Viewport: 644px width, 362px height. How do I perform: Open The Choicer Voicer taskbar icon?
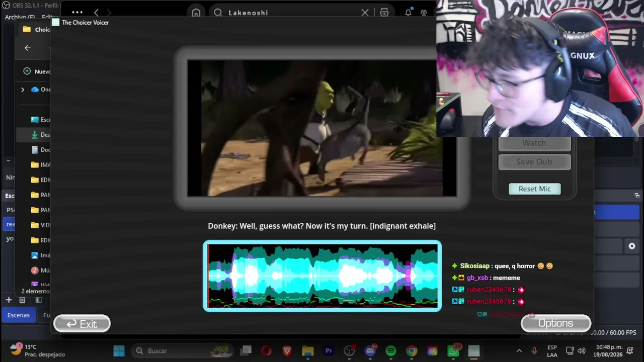pyautogui.click(x=474, y=351)
